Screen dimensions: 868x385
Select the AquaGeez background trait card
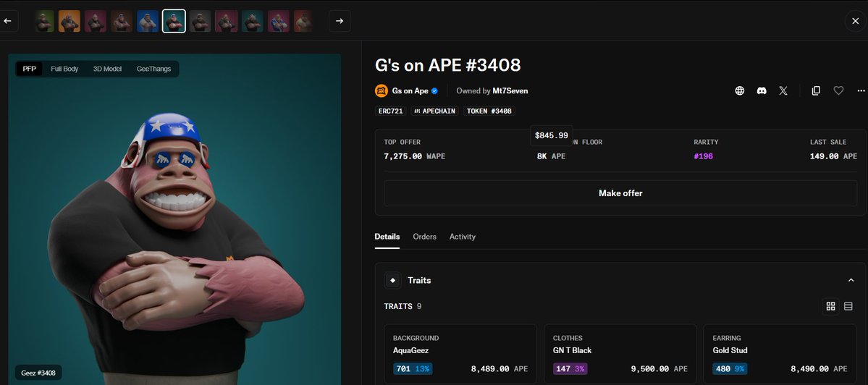(x=460, y=353)
